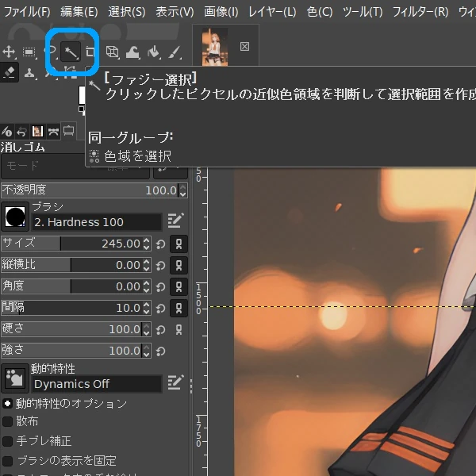Viewport: 476px width, 476px height.
Task: Reset the 強さ value to default
Action: (160, 351)
